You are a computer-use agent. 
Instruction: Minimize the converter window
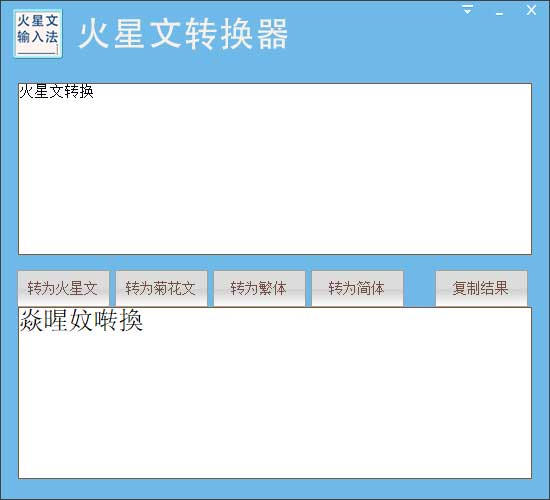(x=499, y=13)
